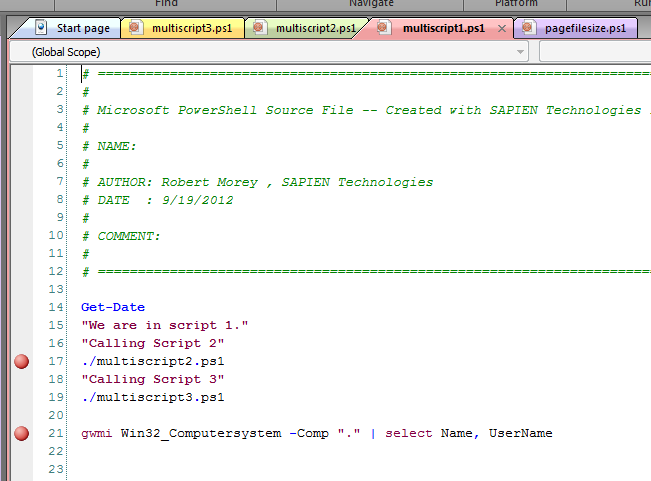Open the member dropdown beside Global Scope
651x481 pixels.
[595, 52]
